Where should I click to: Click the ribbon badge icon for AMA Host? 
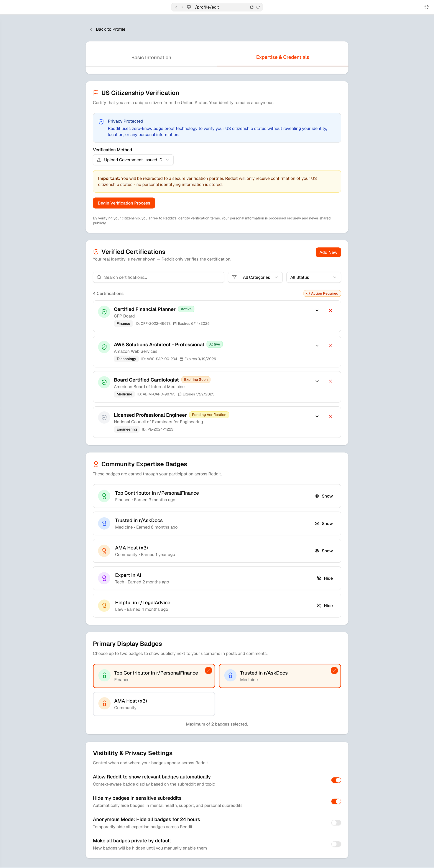[x=104, y=551]
